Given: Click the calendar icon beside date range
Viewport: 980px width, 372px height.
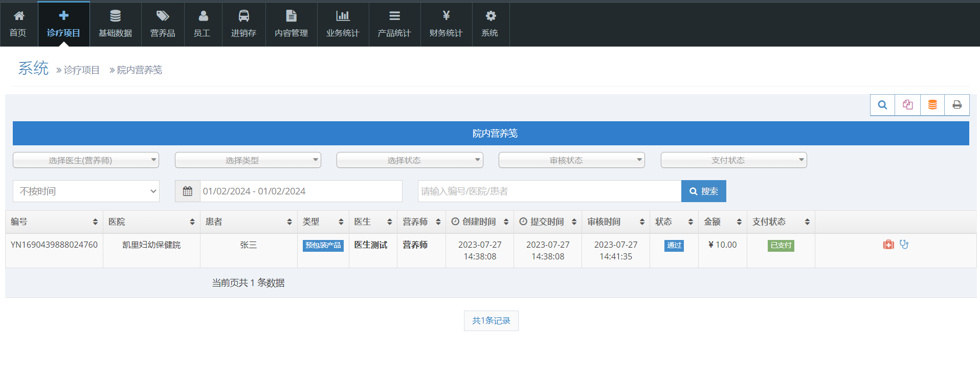Looking at the screenshot, I should [188, 191].
